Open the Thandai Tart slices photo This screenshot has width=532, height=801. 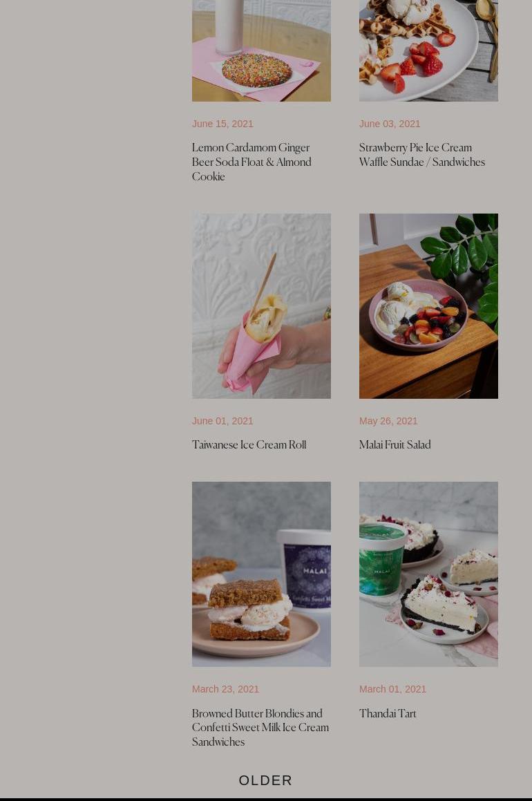428,574
